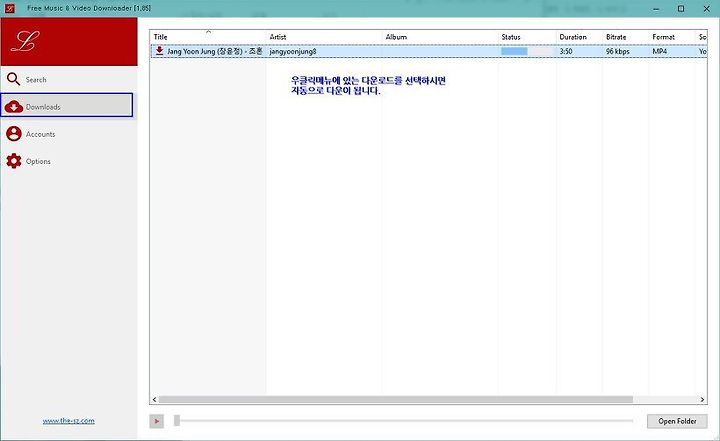
Task: Open the www.the-sz.com link
Action: (69, 420)
